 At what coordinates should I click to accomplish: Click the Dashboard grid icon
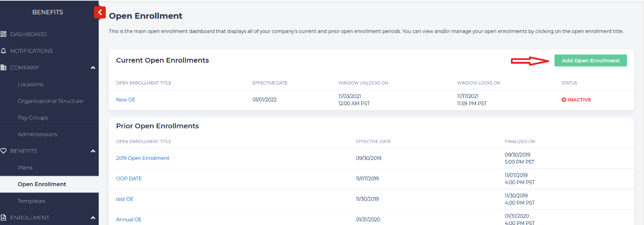4,34
